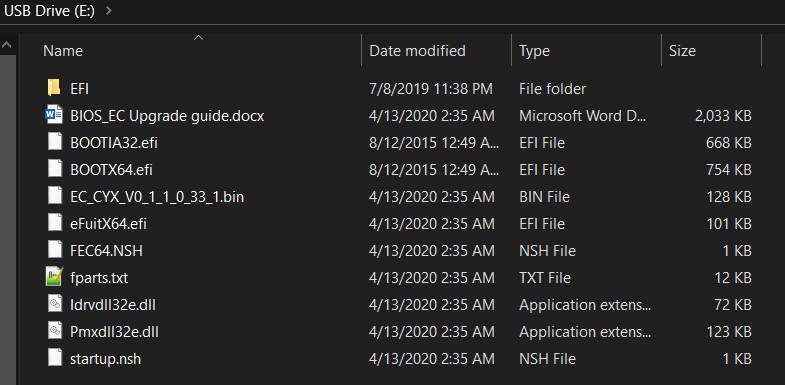Expand the chevron after USB Drive (E:)
The image size is (785, 385).
[109, 11]
